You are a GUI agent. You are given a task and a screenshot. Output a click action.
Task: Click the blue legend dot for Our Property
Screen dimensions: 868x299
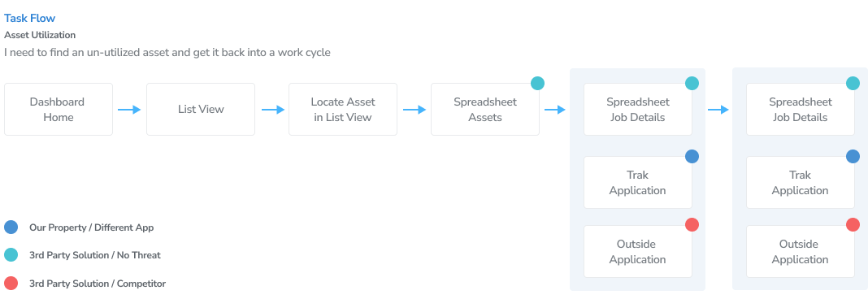click(x=11, y=227)
